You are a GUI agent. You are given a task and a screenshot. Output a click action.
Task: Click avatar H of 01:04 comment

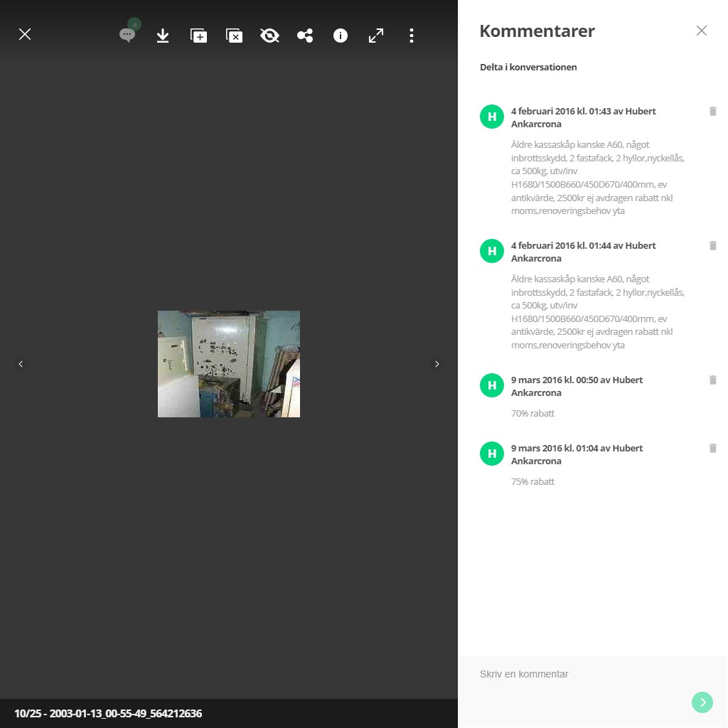click(x=492, y=454)
